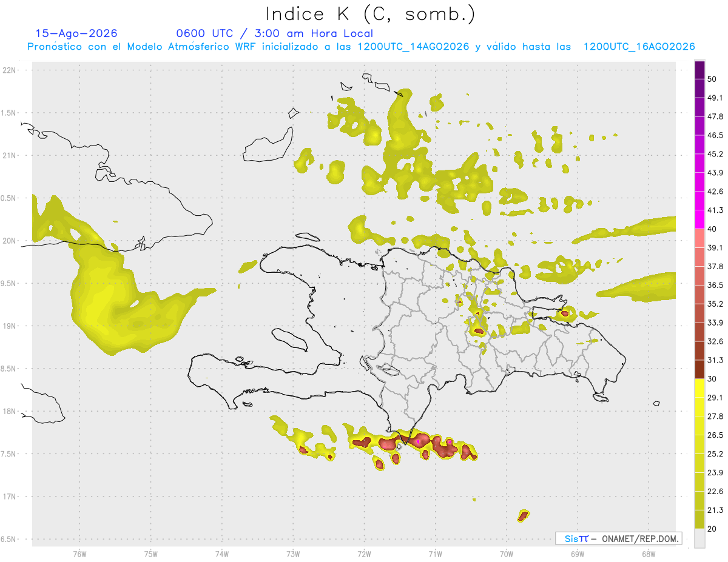Click the longitude label "72W"

[364, 555]
